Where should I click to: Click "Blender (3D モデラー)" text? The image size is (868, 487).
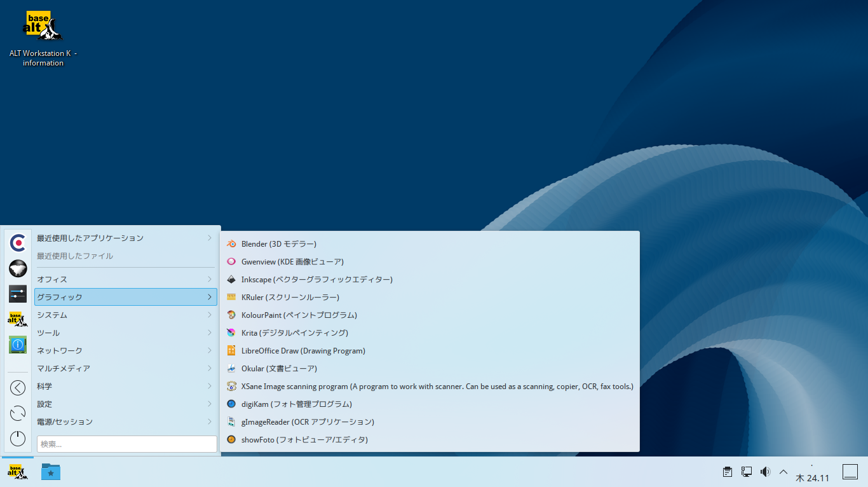click(279, 243)
